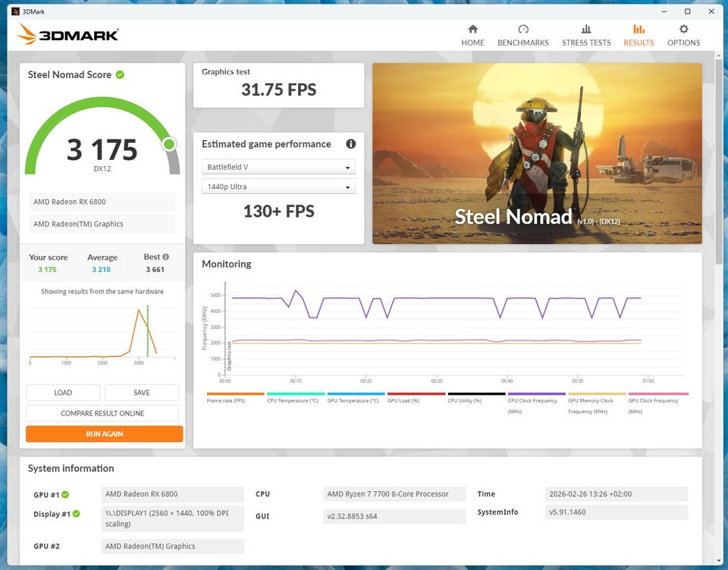Click the green check next to GPU #1

click(x=65, y=495)
